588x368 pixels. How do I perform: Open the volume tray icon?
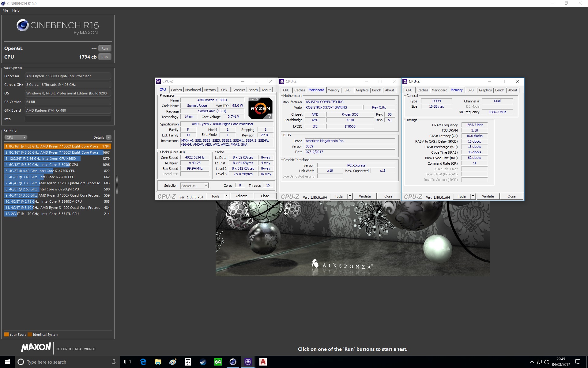547,362
